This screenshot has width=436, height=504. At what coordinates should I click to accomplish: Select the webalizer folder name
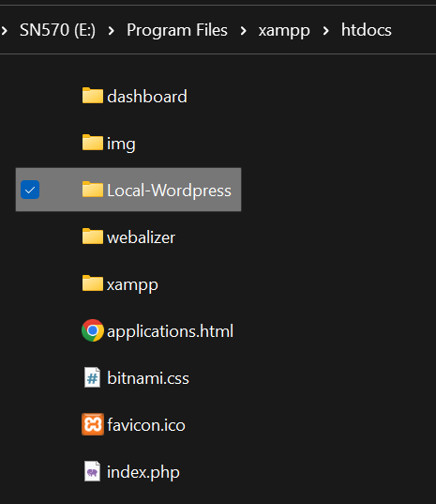point(141,237)
